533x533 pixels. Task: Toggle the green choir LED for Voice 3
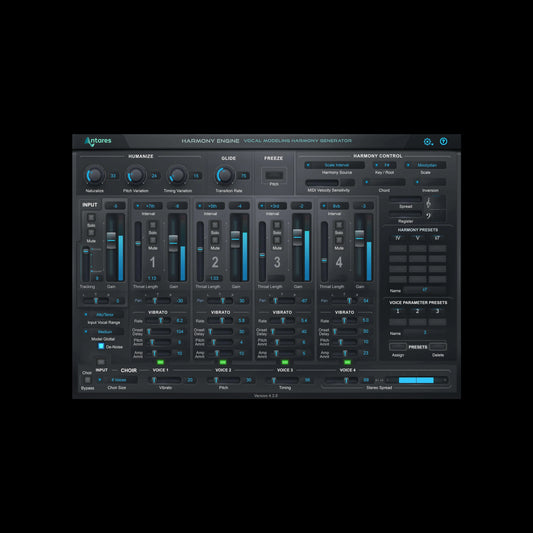[285, 362]
